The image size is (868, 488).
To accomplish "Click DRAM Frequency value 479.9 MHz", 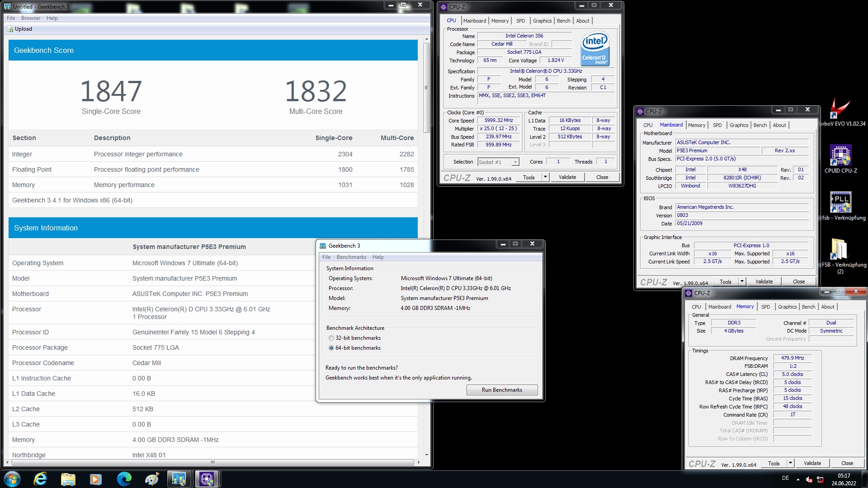I will pos(793,358).
